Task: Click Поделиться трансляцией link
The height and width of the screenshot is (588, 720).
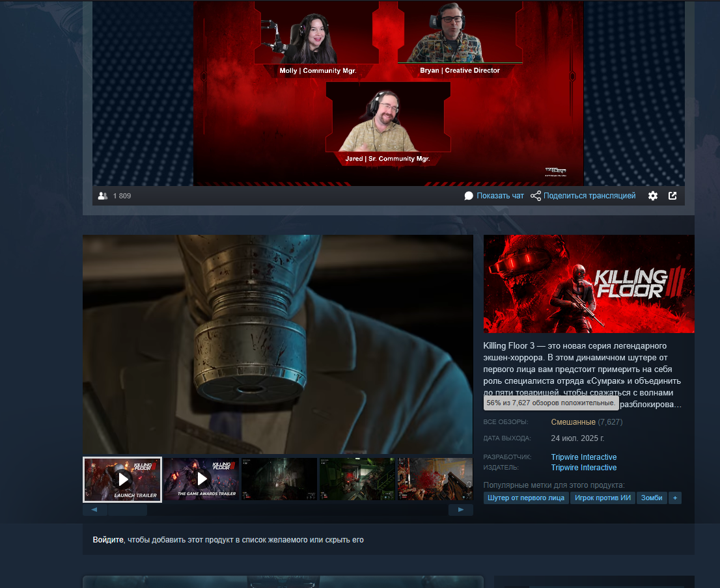Action: click(589, 196)
